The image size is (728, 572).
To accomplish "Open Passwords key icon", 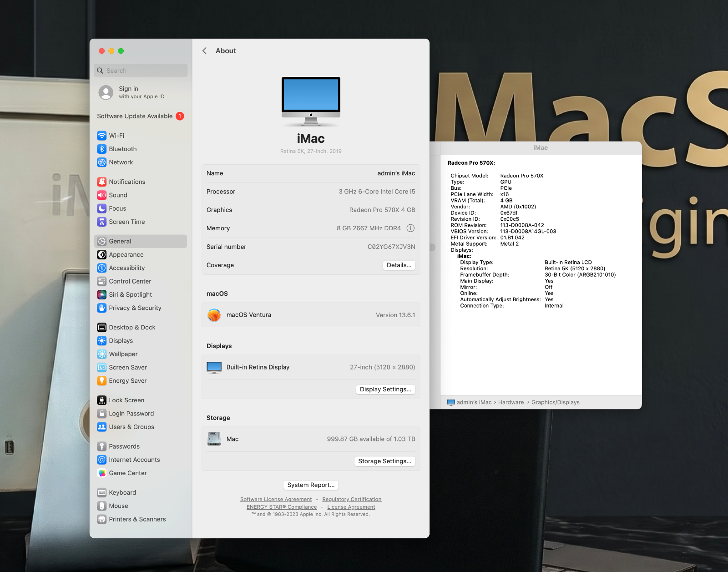I will point(102,446).
